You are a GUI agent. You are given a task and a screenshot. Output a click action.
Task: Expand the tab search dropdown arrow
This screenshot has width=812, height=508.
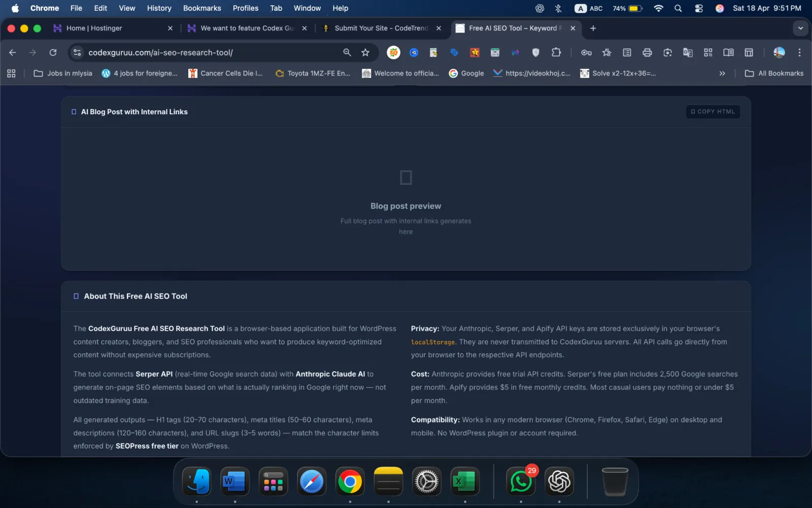pyautogui.click(x=800, y=28)
